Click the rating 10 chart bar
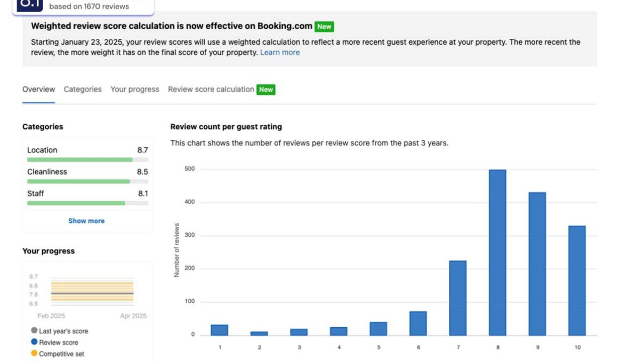Image resolution: width=644 pixels, height=362 pixels. [577, 281]
